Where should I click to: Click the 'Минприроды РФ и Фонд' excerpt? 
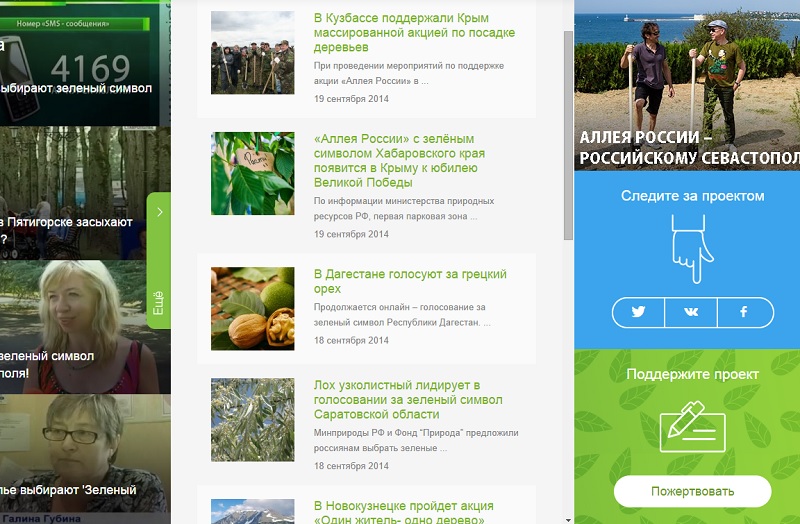[x=416, y=440]
